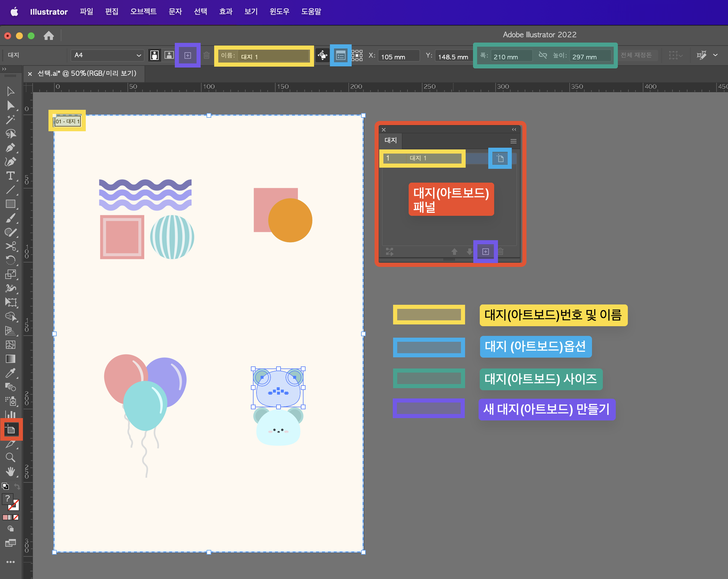Screen dimensions: 728x579
Task: Select the Pen tool
Action: [x=10, y=148]
